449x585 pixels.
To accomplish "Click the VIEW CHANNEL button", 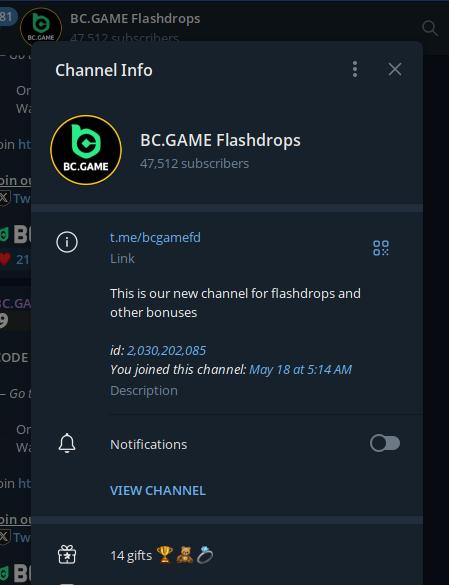I will (158, 491).
